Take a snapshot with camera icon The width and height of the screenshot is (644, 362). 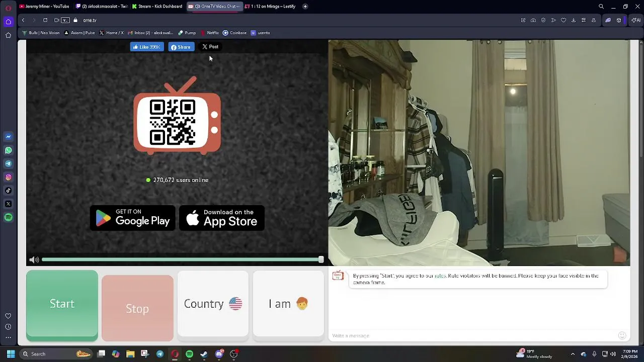coord(533,20)
